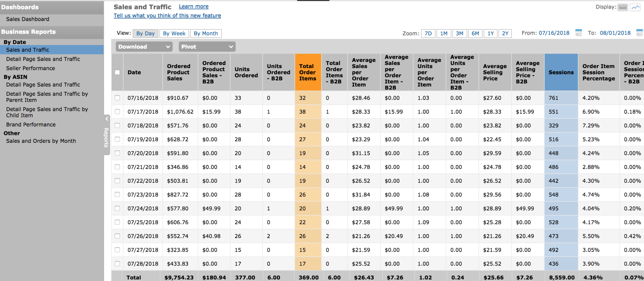Open the Pivot dropdown
644x281 pixels.
tap(206, 46)
